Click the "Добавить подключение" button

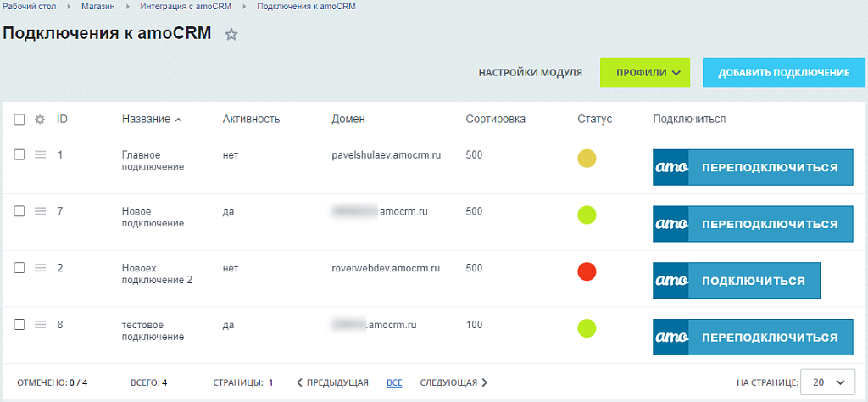[x=784, y=73]
